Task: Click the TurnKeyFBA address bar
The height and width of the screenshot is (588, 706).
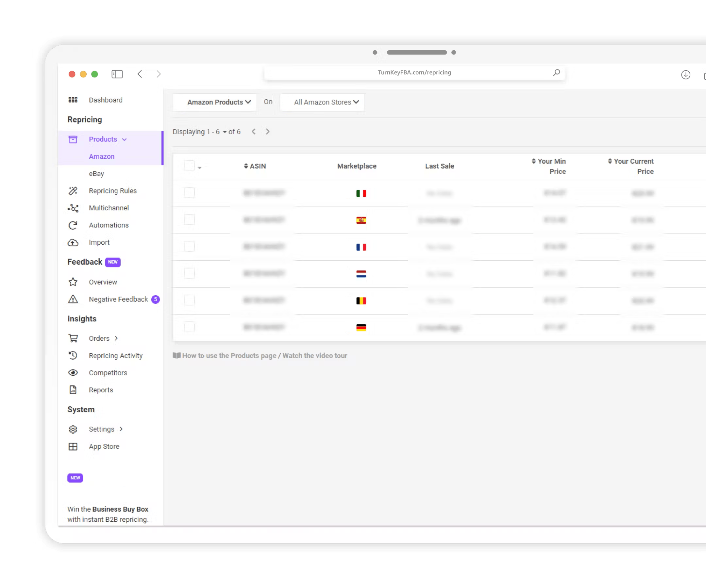Action: coord(414,73)
